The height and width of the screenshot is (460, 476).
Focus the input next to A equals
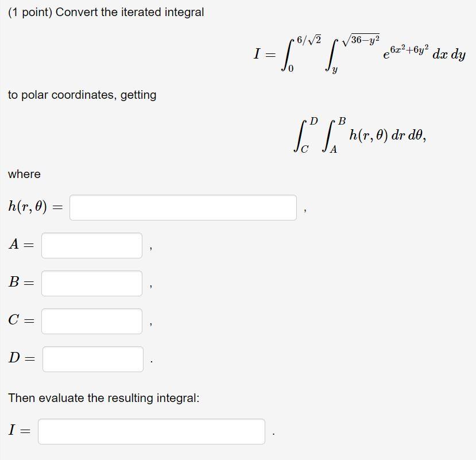coord(92,245)
